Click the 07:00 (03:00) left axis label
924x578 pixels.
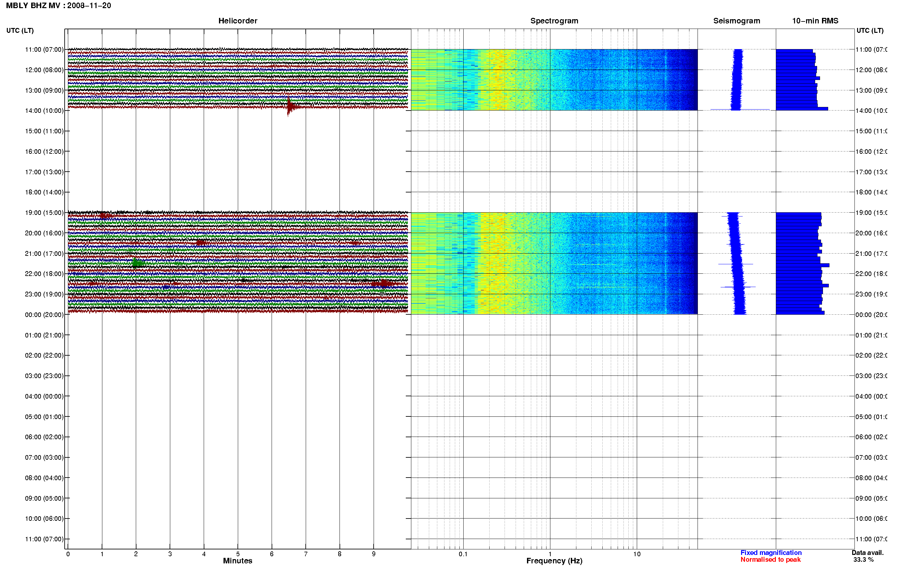(44, 458)
